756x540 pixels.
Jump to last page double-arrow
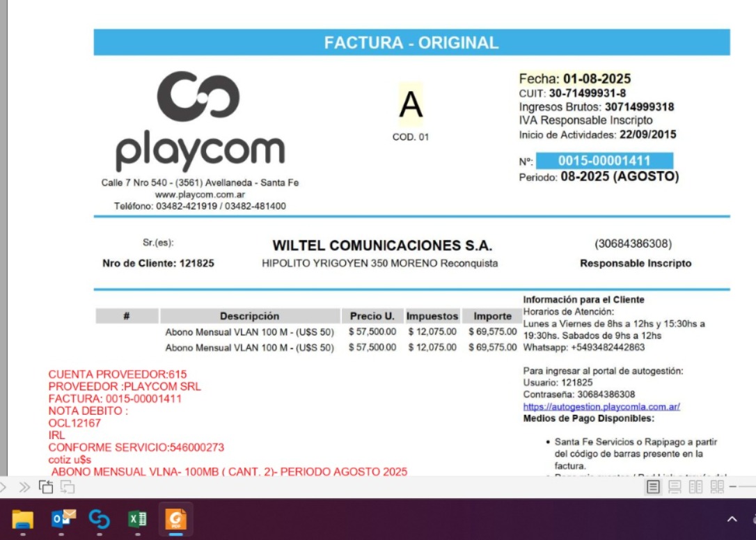[x=24, y=487]
